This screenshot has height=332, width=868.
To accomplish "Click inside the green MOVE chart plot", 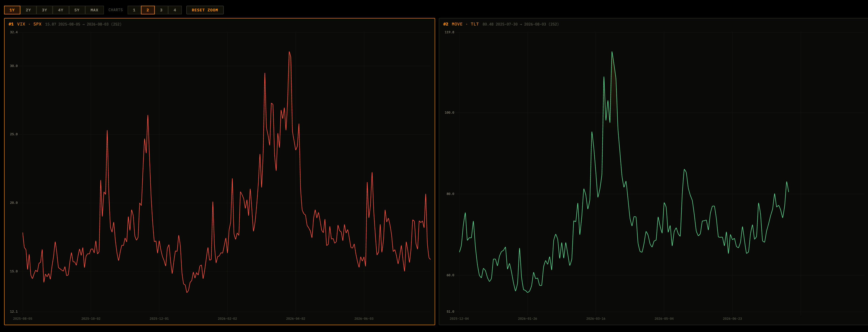I will point(663,172).
